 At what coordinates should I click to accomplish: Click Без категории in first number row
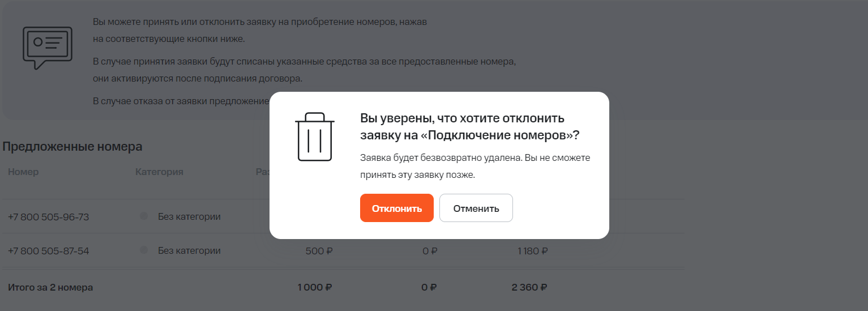(189, 217)
